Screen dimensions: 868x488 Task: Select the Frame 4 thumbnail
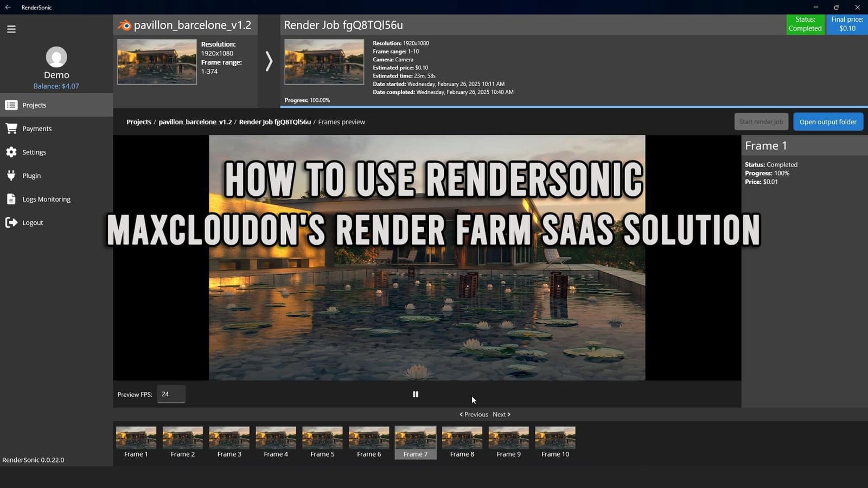(x=276, y=442)
